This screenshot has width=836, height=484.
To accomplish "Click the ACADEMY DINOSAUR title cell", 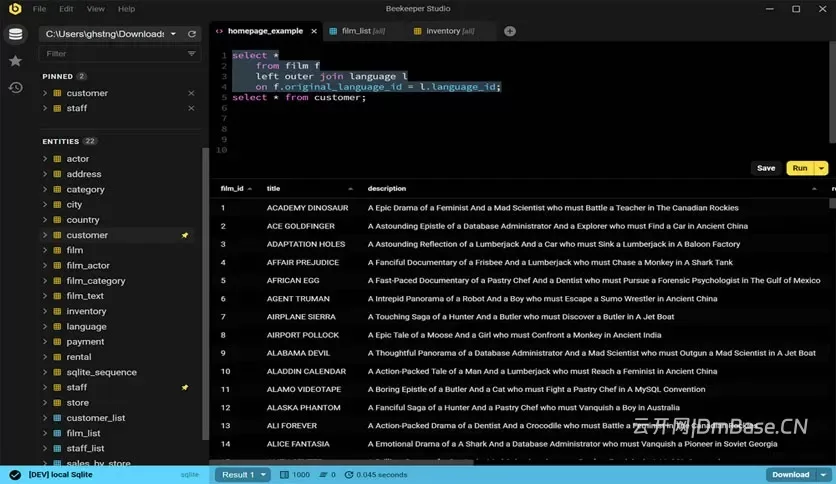I will [307, 208].
